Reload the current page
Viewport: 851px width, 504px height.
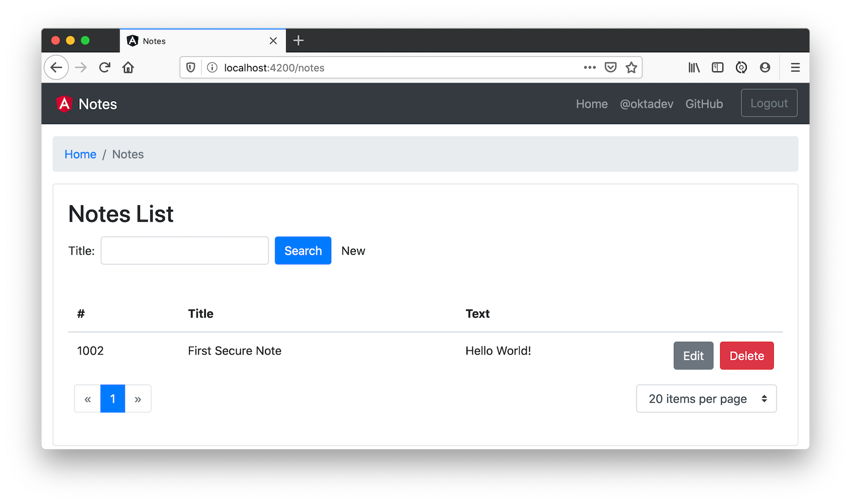105,68
